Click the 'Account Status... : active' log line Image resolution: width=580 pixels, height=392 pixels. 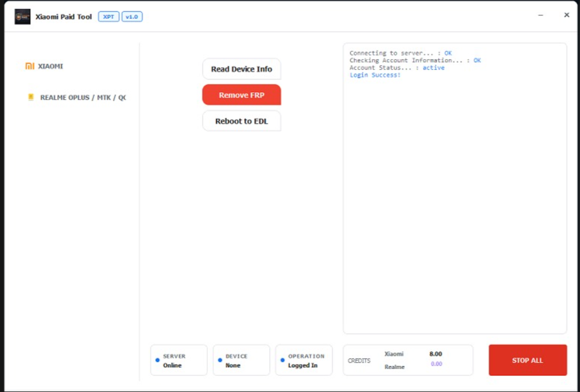(397, 68)
